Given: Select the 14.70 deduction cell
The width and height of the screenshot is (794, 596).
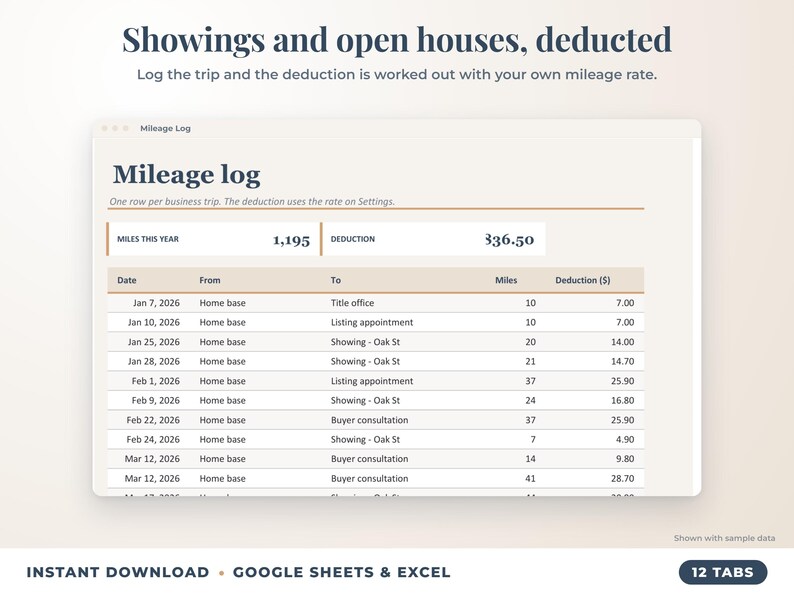Looking at the screenshot, I should (x=622, y=361).
